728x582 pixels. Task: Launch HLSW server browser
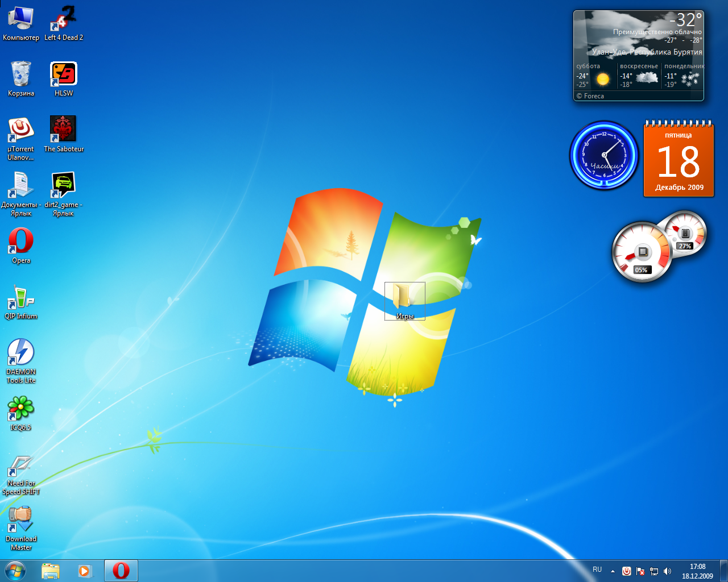64,73
